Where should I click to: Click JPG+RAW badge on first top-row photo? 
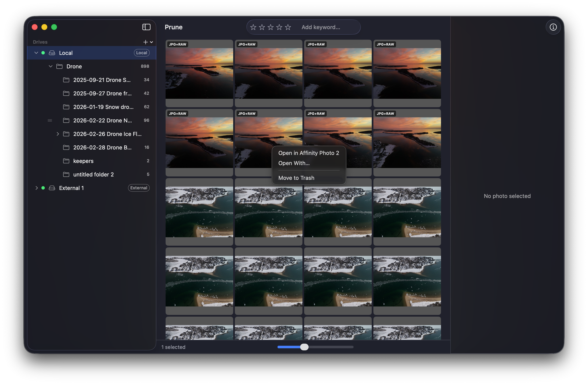tap(177, 44)
